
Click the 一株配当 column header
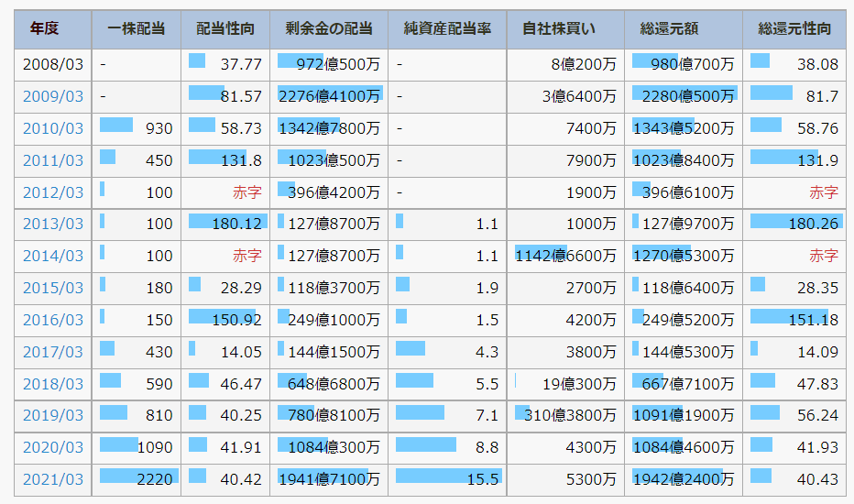click(137, 29)
